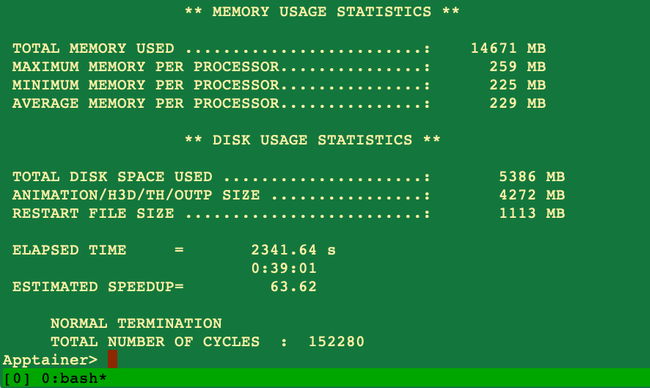The width and height of the screenshot is (650, 388).
Task: Click the ANIMATION/H3D/TH/OUTP SIZE label
Action: pyautogui.click(x=136, y=195)
